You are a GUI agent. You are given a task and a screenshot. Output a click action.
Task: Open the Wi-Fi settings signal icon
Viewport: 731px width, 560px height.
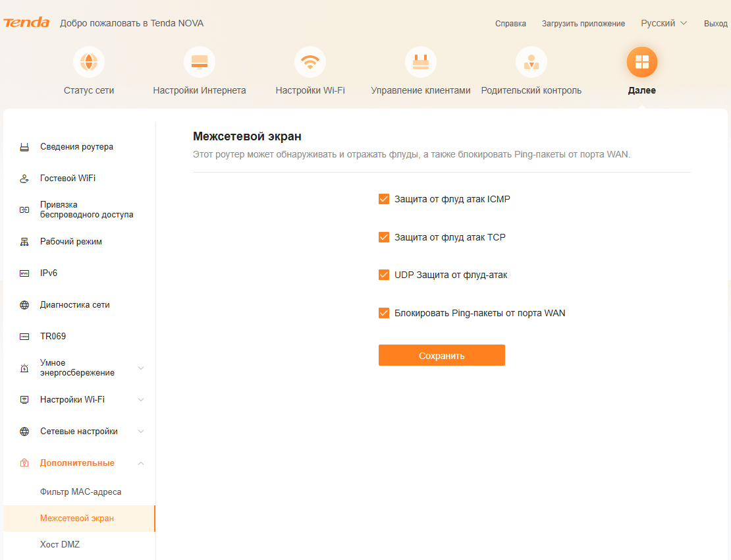[310, 62]
